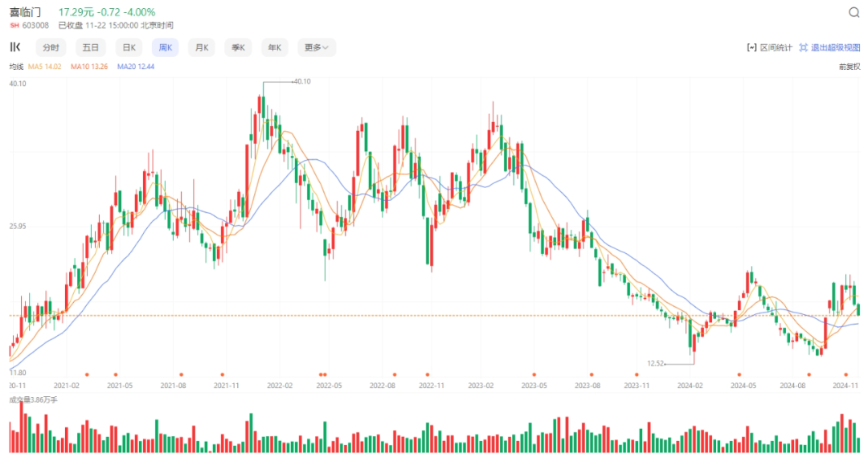This screenshot has width=868, height=458.
Task: Switch to 五日 five-day view
Action: coord(90,47)
